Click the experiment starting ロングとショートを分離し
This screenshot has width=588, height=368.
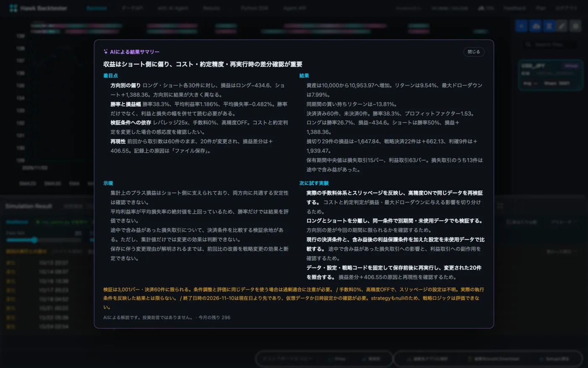click(x=395, y=225)
